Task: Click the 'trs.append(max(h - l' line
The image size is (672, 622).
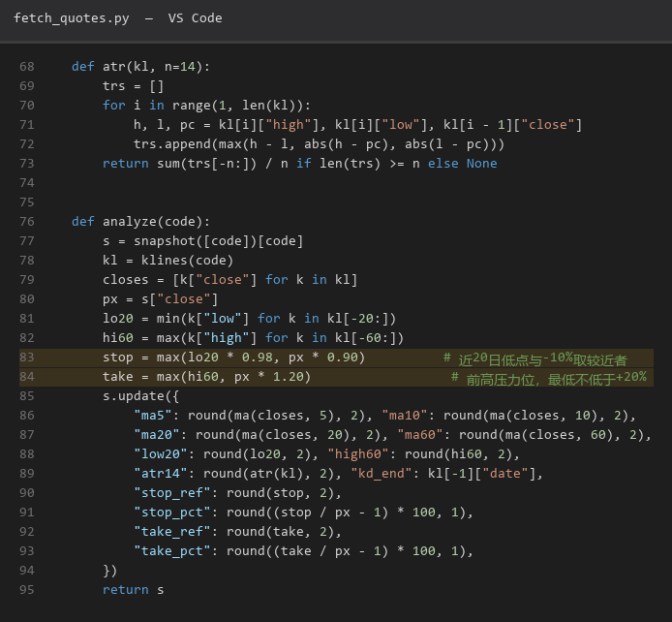Action: [319, 144]
